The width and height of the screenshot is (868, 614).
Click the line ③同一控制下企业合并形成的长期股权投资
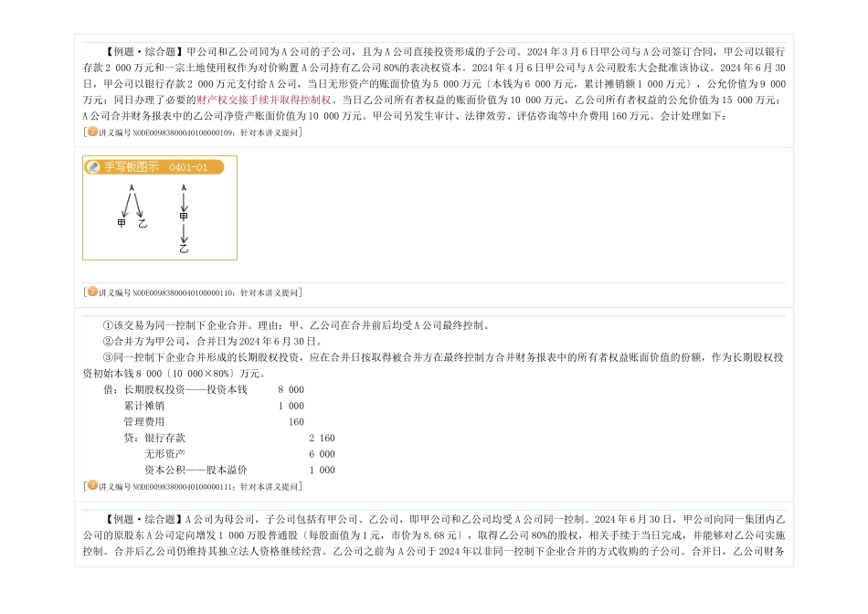[x=443, y=357]
